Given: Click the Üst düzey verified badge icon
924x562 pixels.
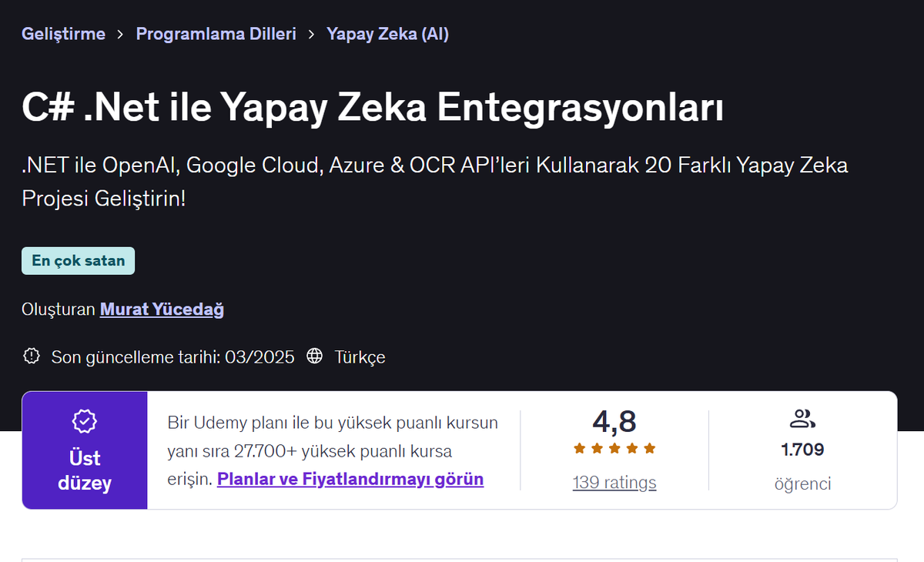Looking at the screenshot, I should 85,421.
